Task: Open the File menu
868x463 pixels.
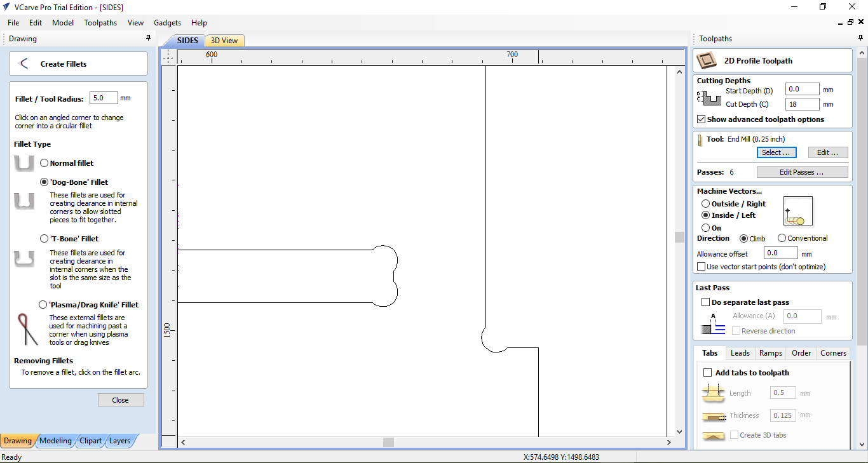Action: (13, 22)
